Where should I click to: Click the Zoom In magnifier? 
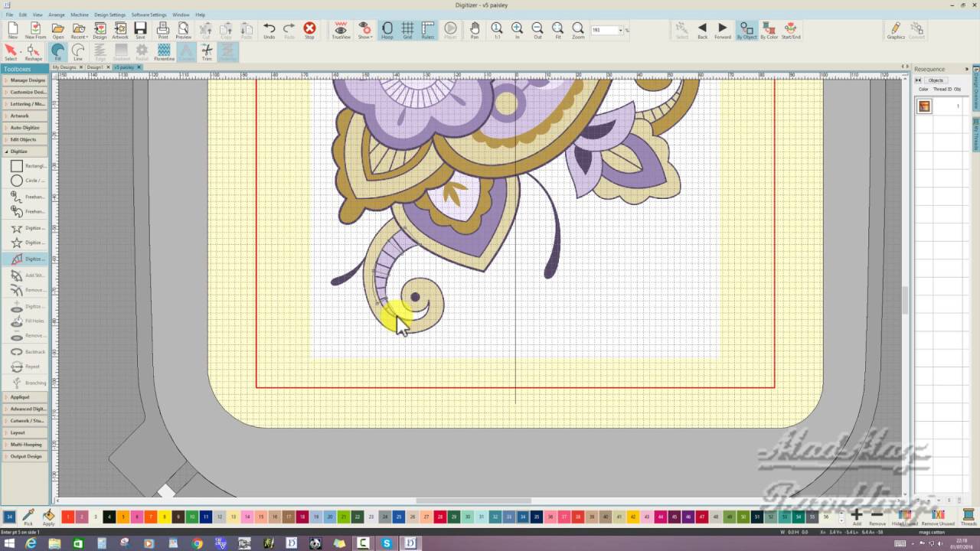[x=518, y=31]
